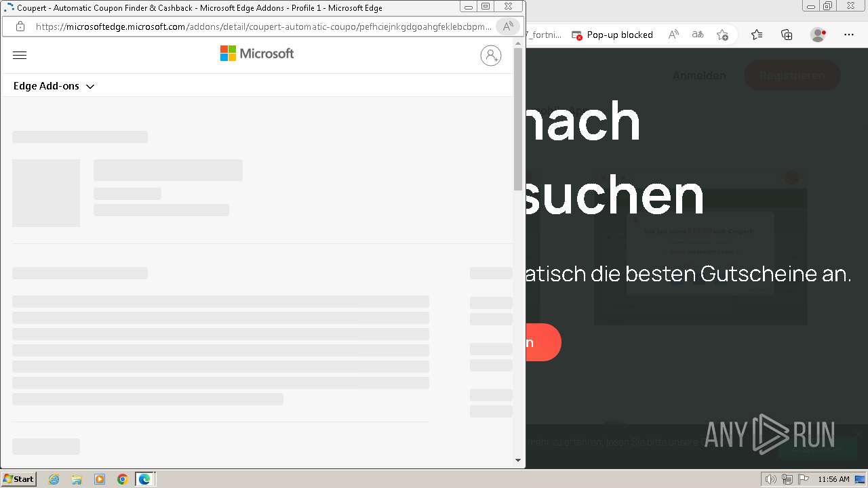The width and height of the screenshot is (868, 488).
Task: View site info lock icon
Action: tap(20, 26)
